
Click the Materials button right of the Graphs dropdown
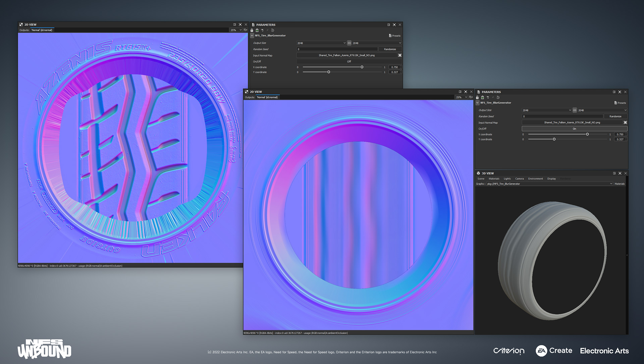pos(620,184)
